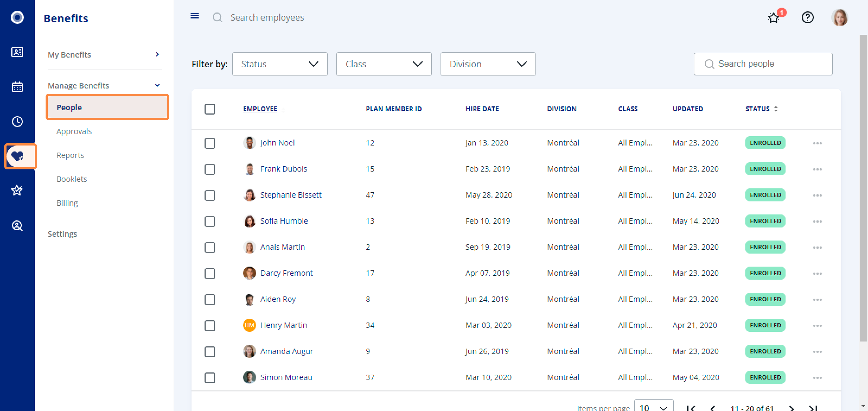
Task: Collapse the Manage Benefits section
Action: click(x=104, y=86)
